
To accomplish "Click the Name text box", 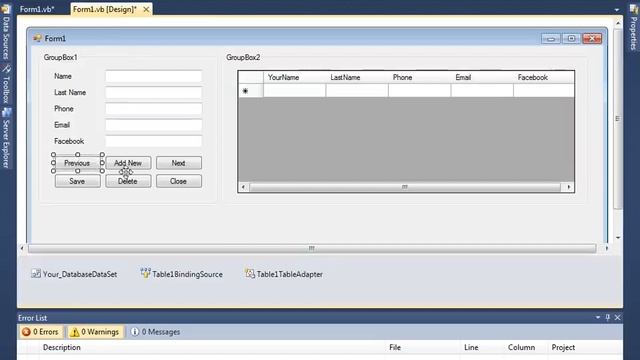I will point(153,76).
